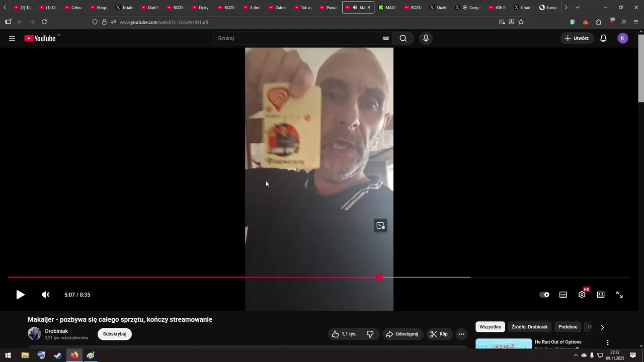Switch to the MAJS browser tab
644x362 pixels.
coord(387,8)
